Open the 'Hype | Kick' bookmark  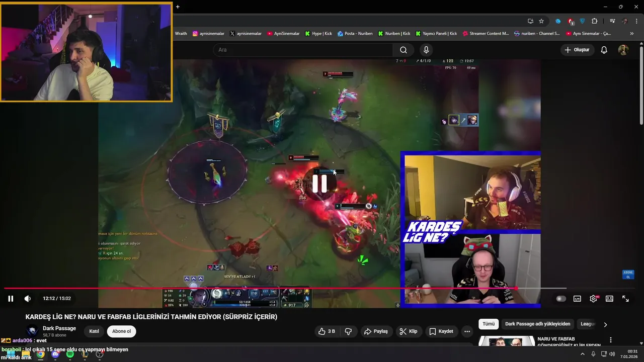[318, 34]
